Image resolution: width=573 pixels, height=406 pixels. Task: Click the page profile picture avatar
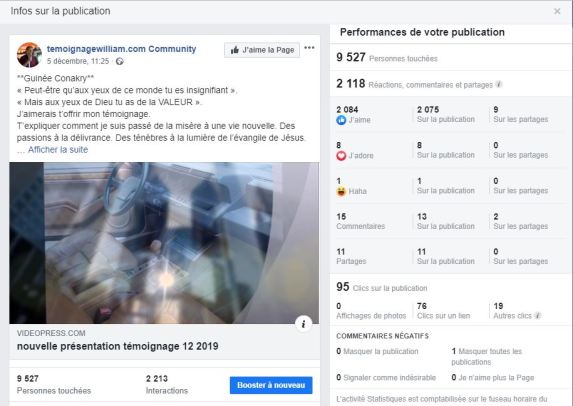click(29, 55)
